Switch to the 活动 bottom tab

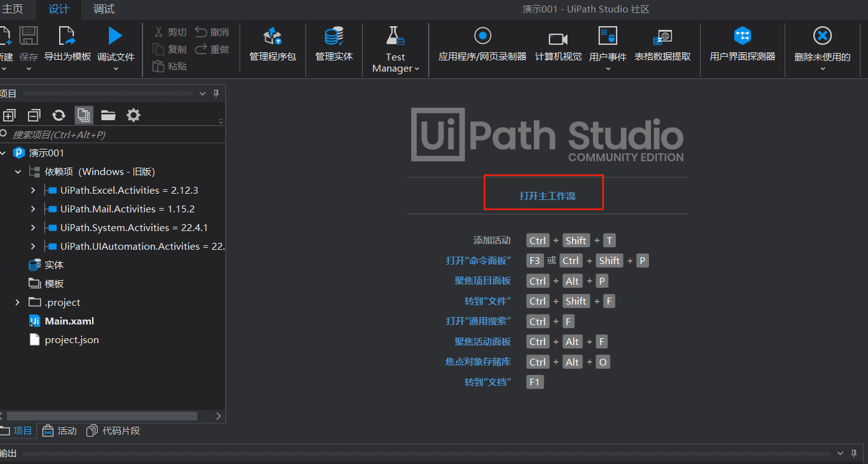pyautogui.click(x=60, y=431)
